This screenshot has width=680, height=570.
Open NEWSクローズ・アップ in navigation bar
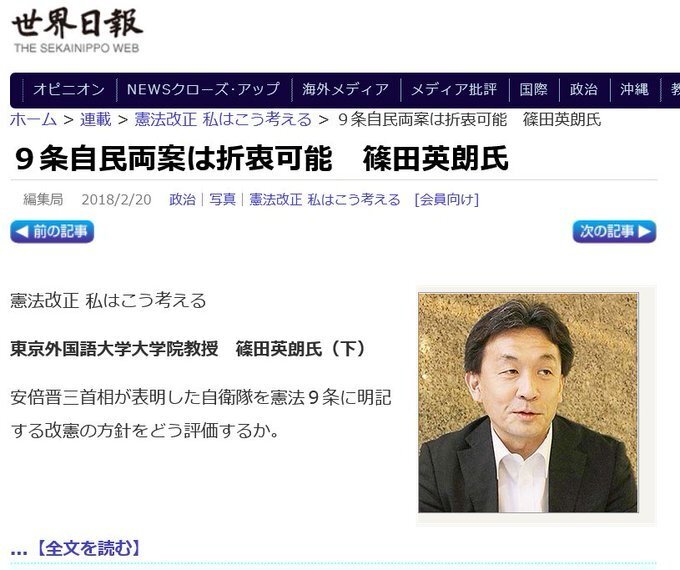(203, 89)
